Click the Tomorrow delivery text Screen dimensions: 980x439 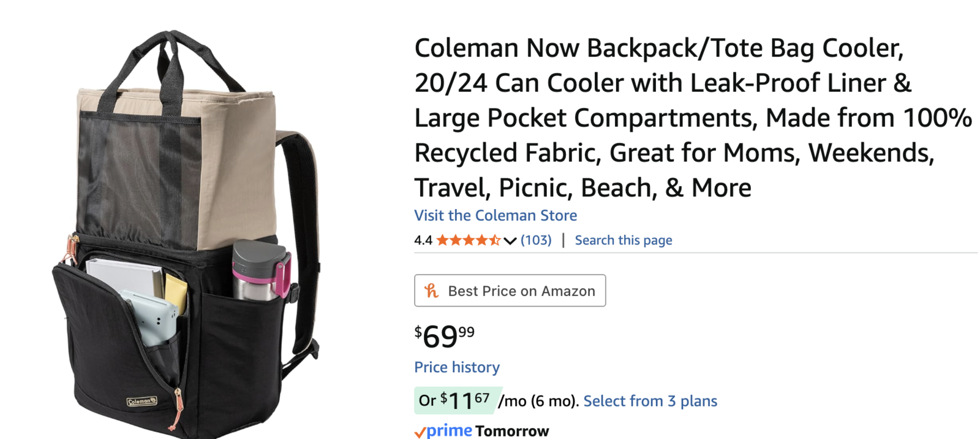(512, 431)
